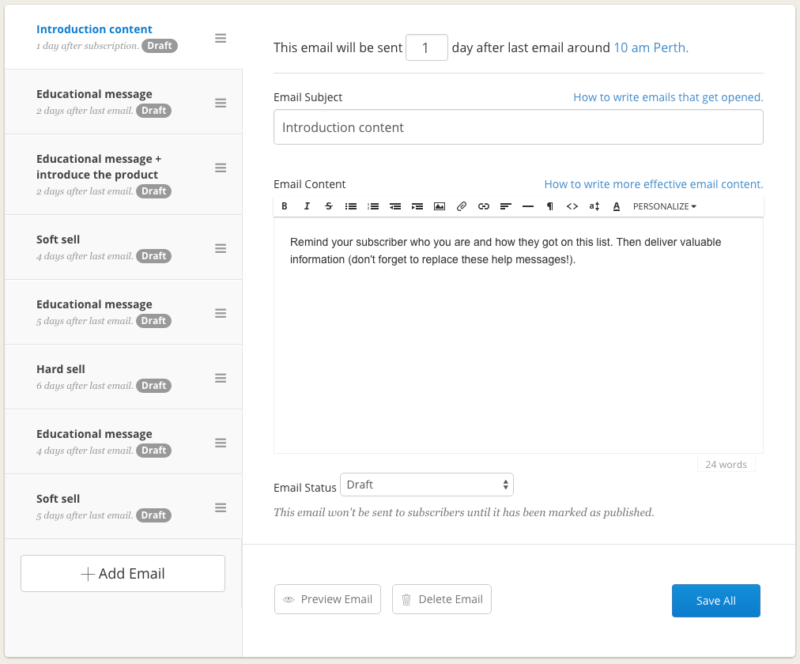Edit the day delay number field
Screen dimensions: 800x664
[427, 47]
